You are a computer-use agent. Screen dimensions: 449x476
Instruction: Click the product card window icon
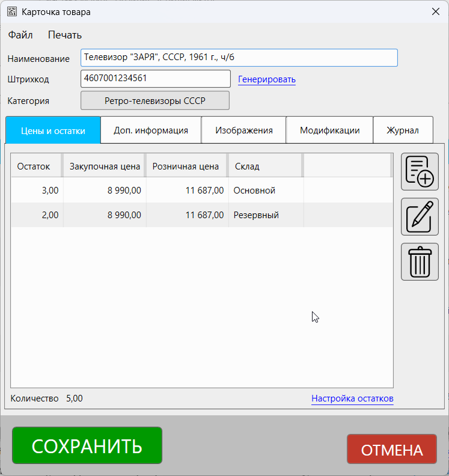coord(11,11)
